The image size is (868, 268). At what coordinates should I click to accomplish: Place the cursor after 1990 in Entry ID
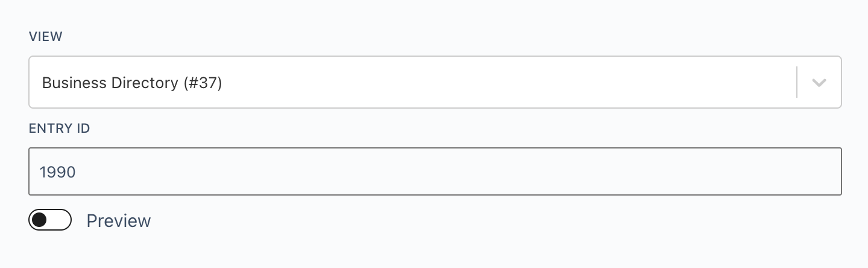tap(77, 173)
